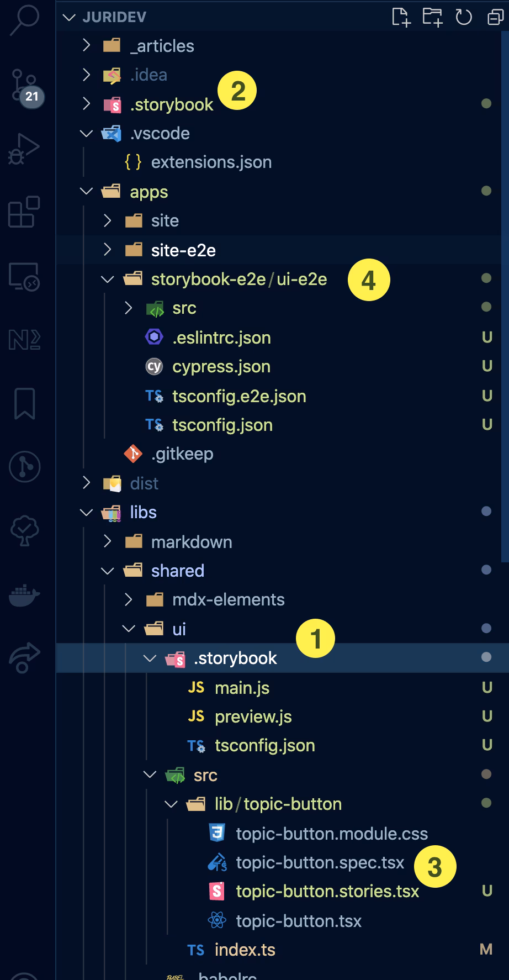Select the main.js file
Screen dimensions: 509x980
pyautogui.click(x=242, y=688)
